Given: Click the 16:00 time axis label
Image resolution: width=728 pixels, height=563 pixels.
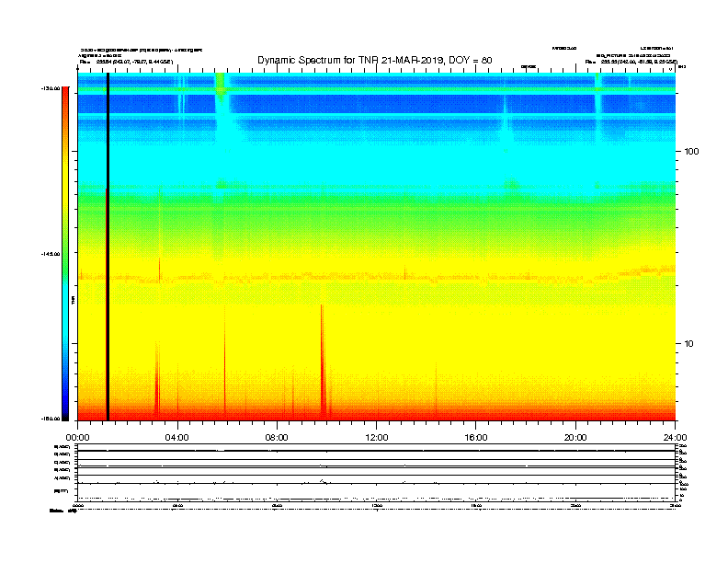Looking at the screenshot, I should point(476,438).
